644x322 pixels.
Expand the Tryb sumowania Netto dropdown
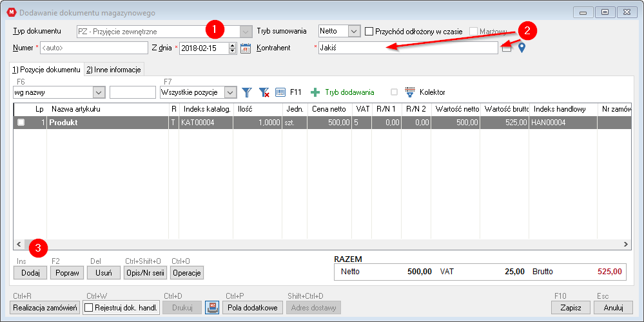354,31
